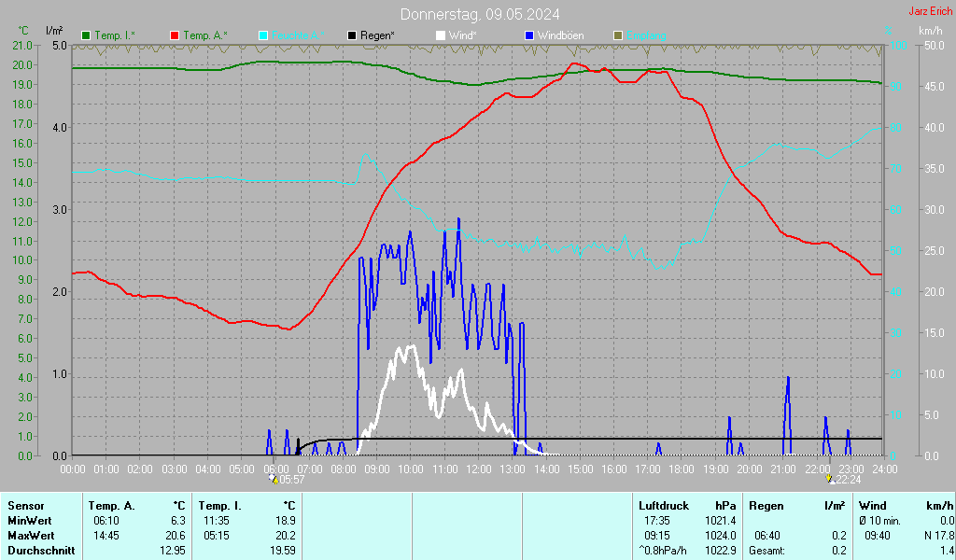Click the average pressure '1022.9'

click(720, 551)
